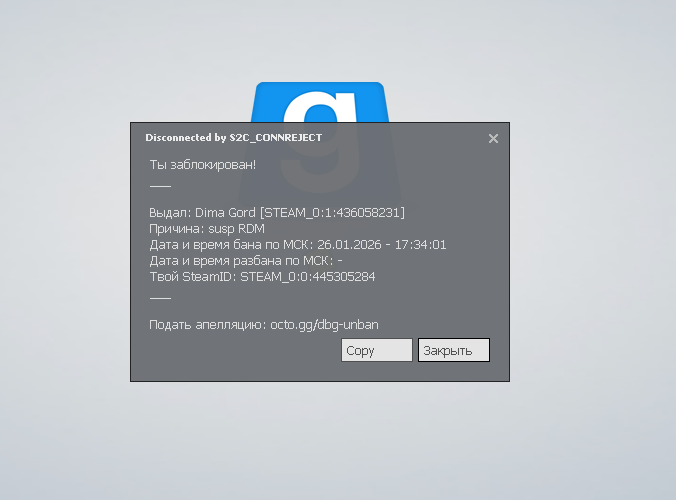The height and width of the screenshot is (500, 676).
Task: Click the ban timestamp 26.01.2026 - 17:34:01
Action: tap(382, 245)
